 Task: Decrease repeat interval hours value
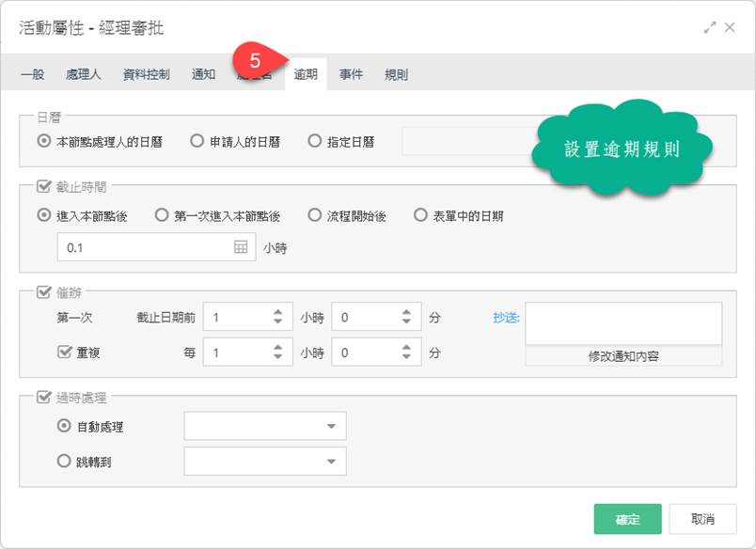coord(277,356)
